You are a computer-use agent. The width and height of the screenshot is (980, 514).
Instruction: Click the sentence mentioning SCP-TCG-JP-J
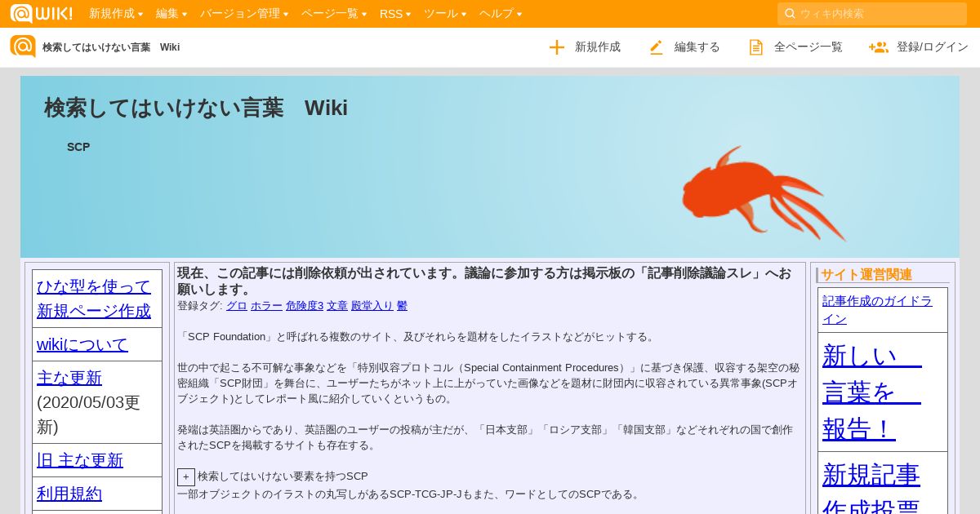point(410,494)
